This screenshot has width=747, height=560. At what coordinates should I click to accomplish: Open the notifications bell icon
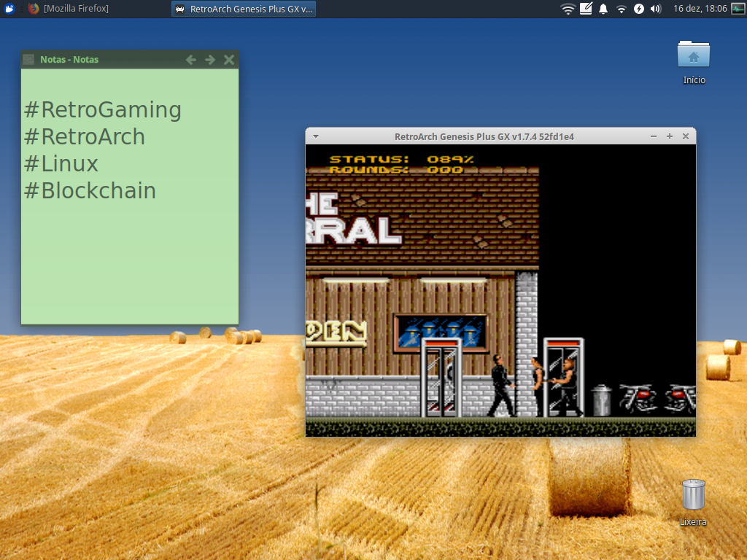pyautogui.click(x=603, y=9)
